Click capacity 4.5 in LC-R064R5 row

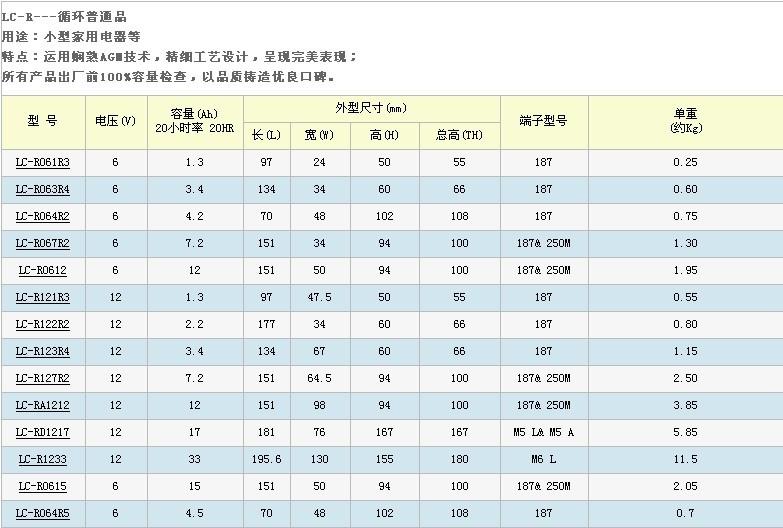[194, 513]
